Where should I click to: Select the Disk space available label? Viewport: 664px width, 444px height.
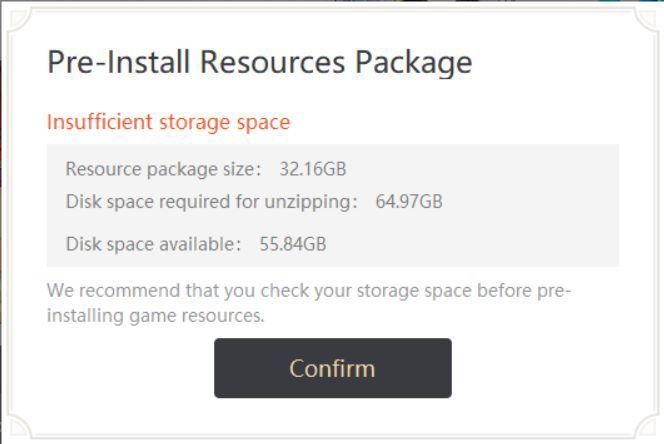[x=154, y=244]
